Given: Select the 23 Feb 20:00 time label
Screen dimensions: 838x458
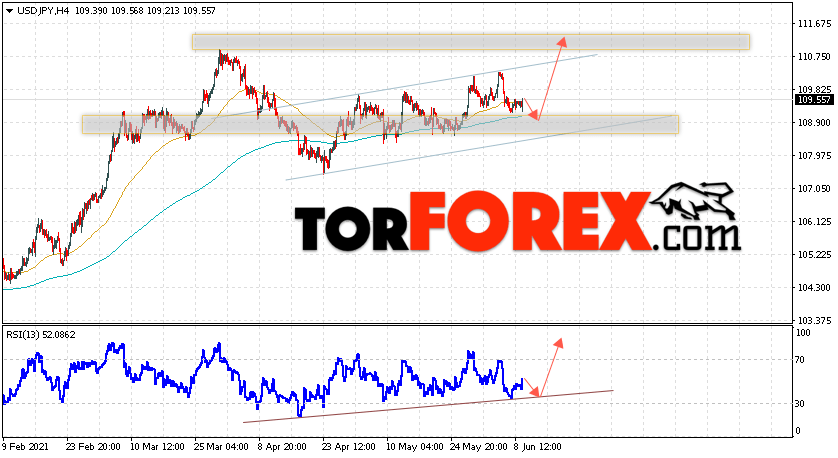Looking at the screenshot, I should pos(93,446).
